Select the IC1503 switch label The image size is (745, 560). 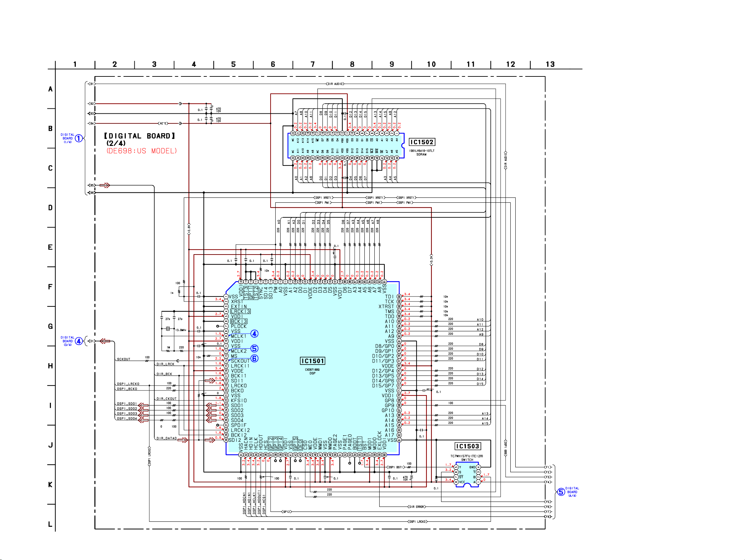click(467, 446)
